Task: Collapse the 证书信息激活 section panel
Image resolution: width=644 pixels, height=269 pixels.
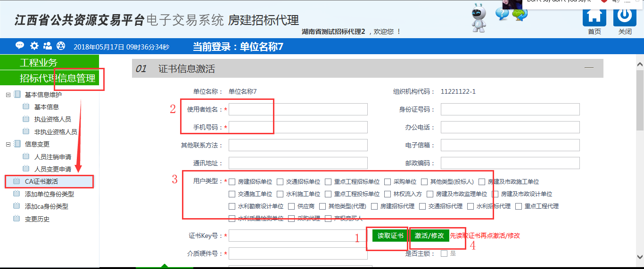Action: [x=589, y=68]
